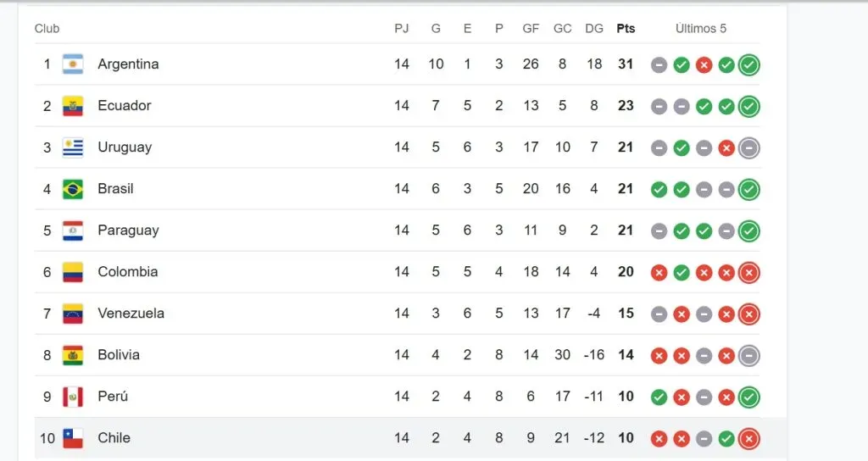Click the DG column header

(594, 29)
